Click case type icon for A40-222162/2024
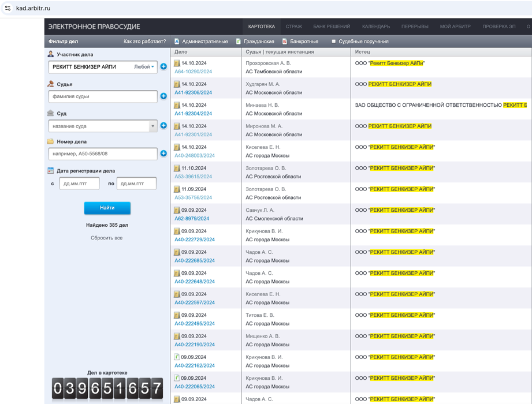 177,357
